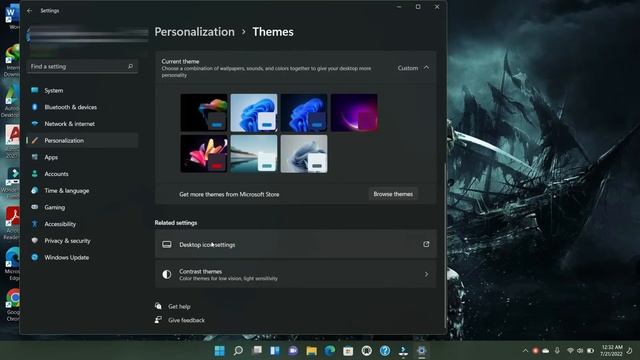Select the gray-white bloom theme thumbnail
The height and width of the screenshot is (360, 640).
click(x=304, y=154)
